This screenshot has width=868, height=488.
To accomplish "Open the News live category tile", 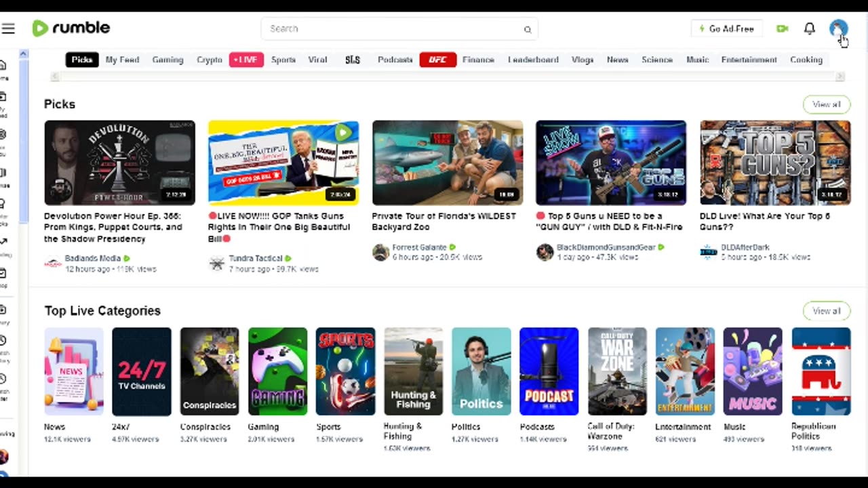I will [74, 371].
